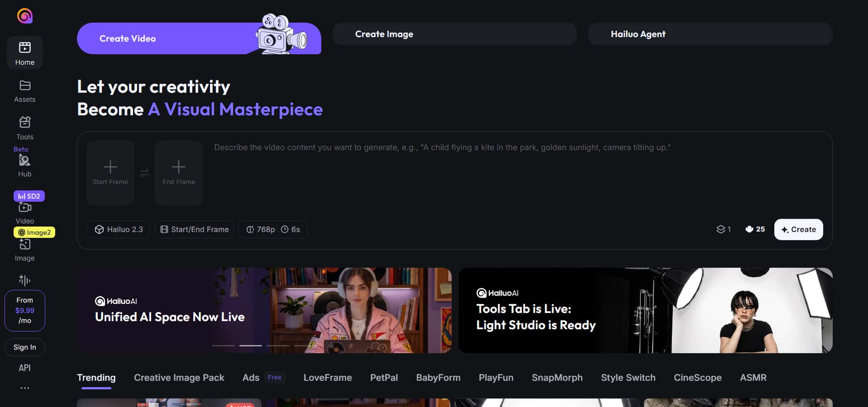Click the Beta label above Hub

point(21,149)
